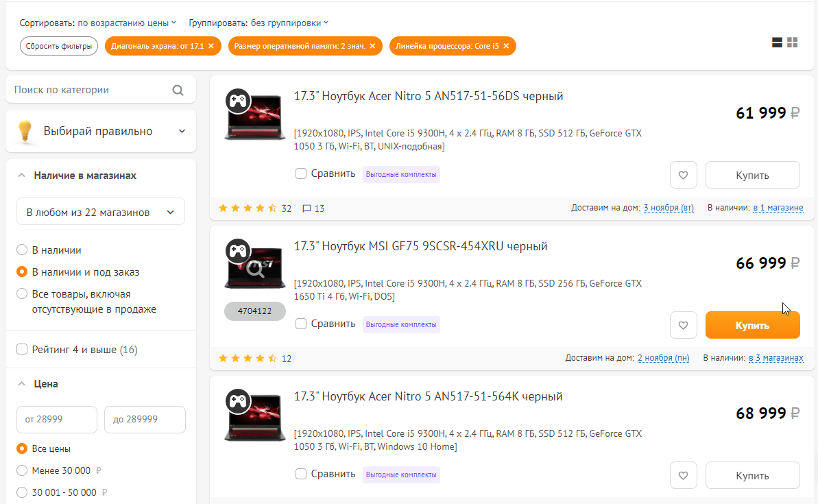Open the comments icon with 13 reviews

[306, 208]
